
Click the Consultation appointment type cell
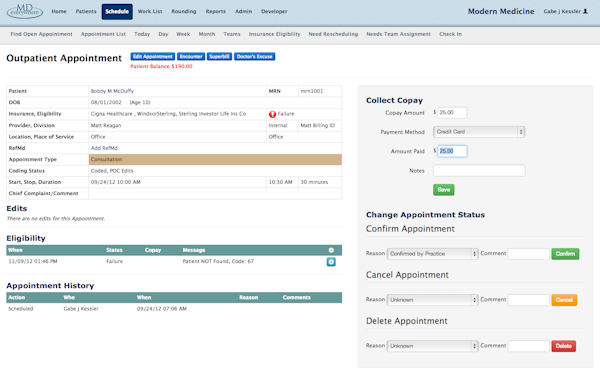click(x=215, y=160)
